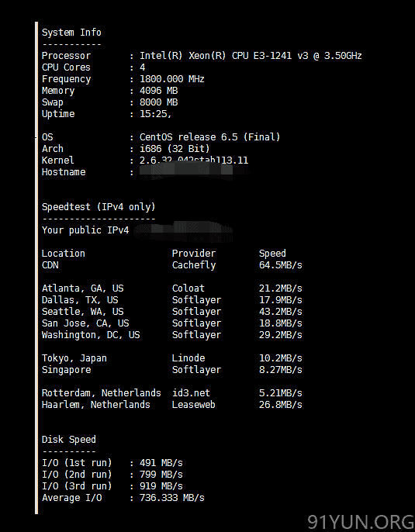415x532 pixels.
Task: Click the Average I/O 736.333 MB/s value
Action: (172, 498)
